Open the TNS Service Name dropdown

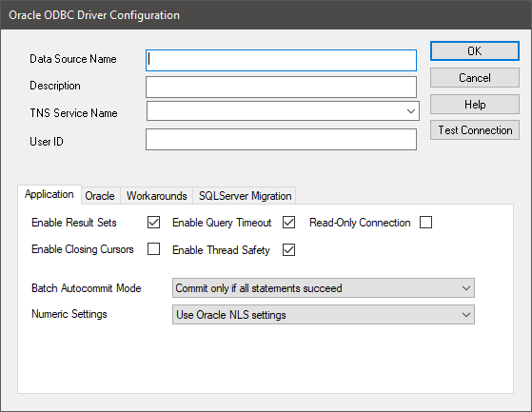[x=283, y=111]
